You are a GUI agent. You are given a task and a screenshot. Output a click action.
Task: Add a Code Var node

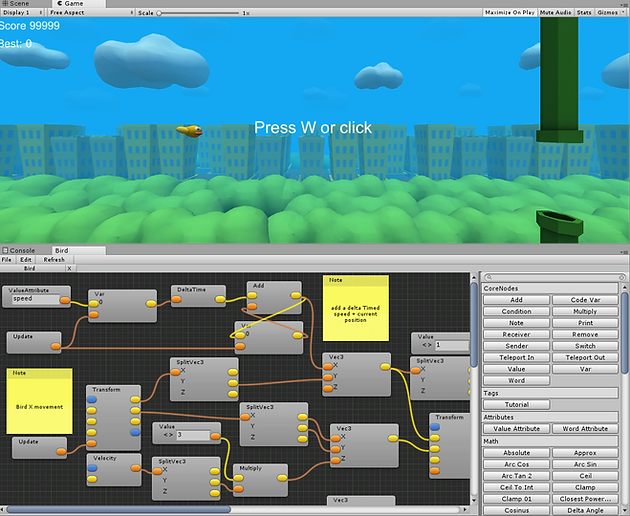[585, 300]
